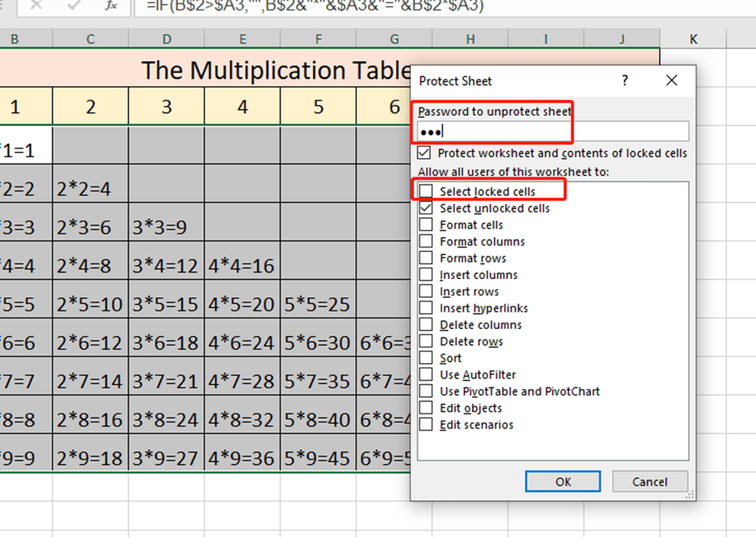Click the Protect Sheet help question mark
Screen dimensions: 756x537
click(x=625, y=80)
